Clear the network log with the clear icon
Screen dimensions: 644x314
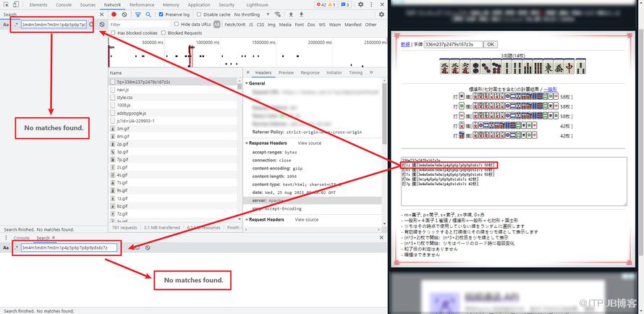(x=124, y=14)
